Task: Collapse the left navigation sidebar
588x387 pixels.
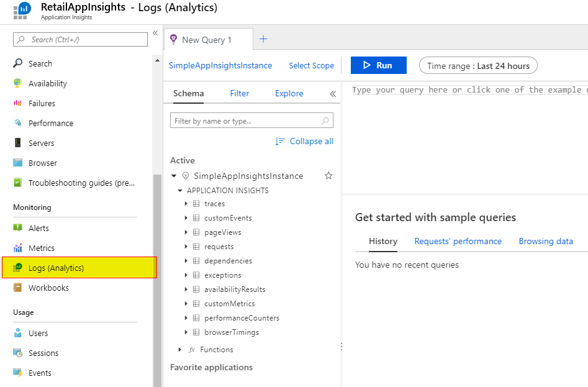Action: point(155,34)
